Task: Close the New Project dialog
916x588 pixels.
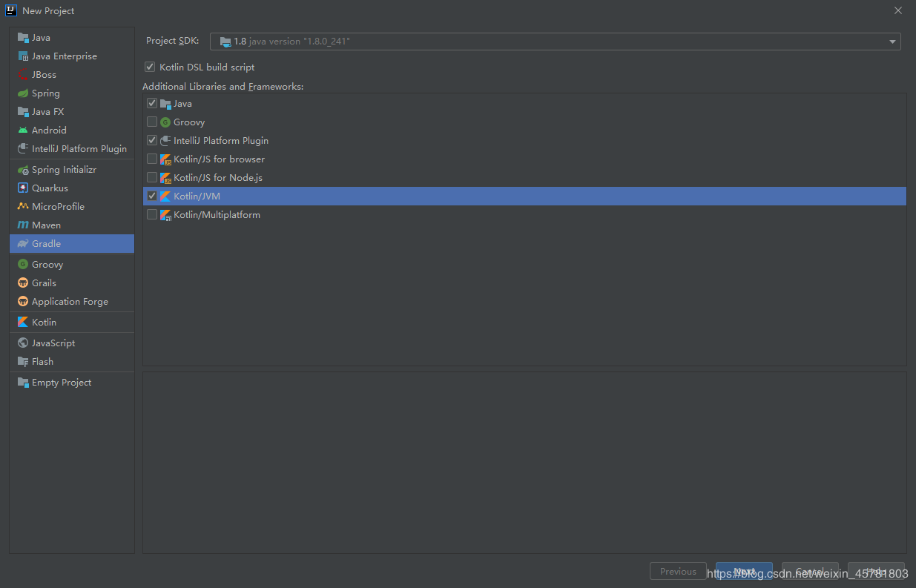Action: (897, 10)
